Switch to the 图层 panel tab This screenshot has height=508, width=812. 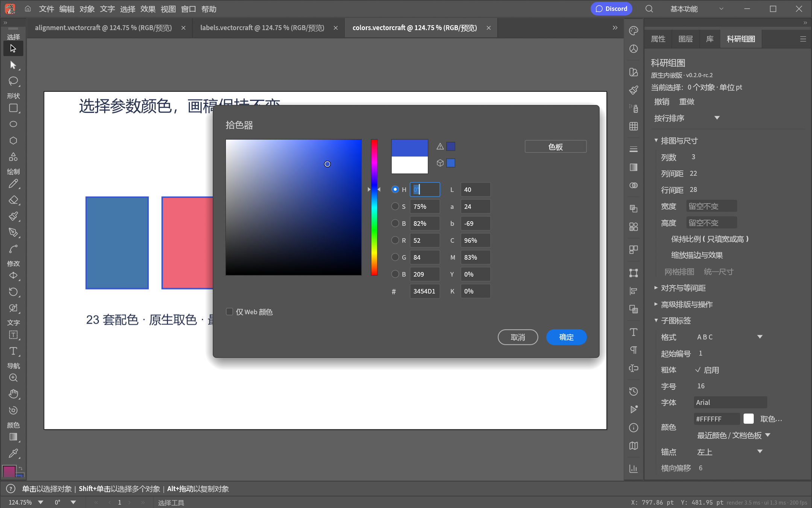tap(686, 39)
